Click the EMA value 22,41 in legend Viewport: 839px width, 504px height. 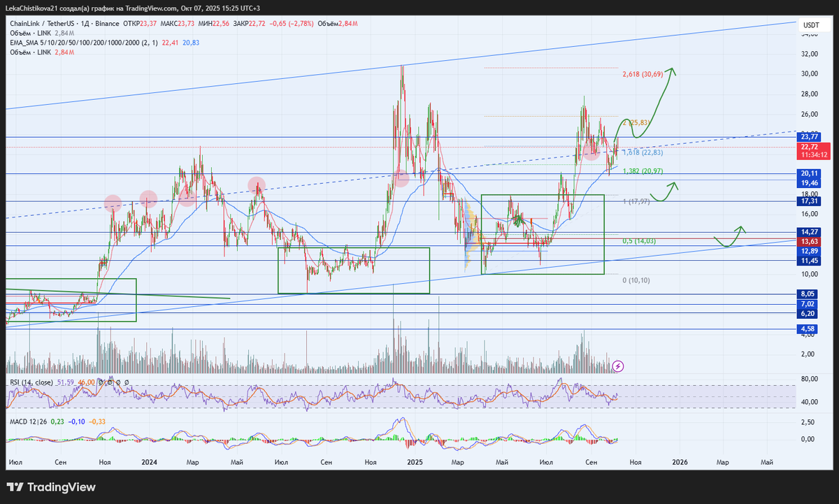tap(170, 43)
